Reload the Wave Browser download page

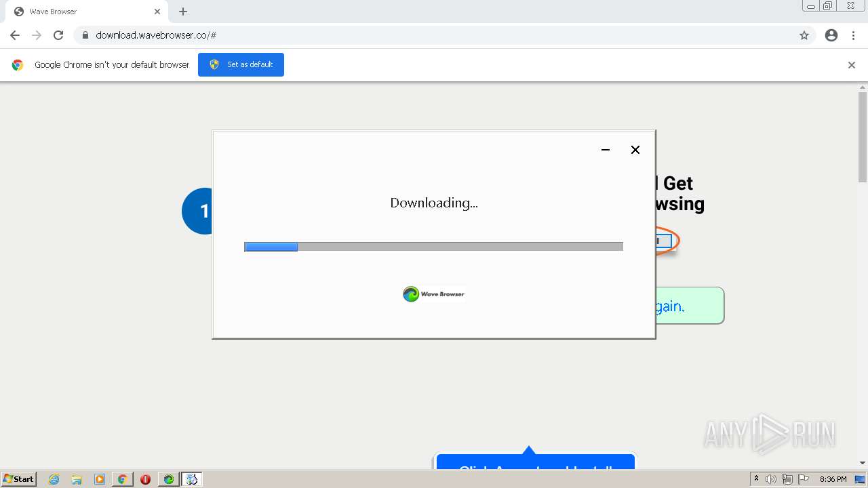pos(58,35)
